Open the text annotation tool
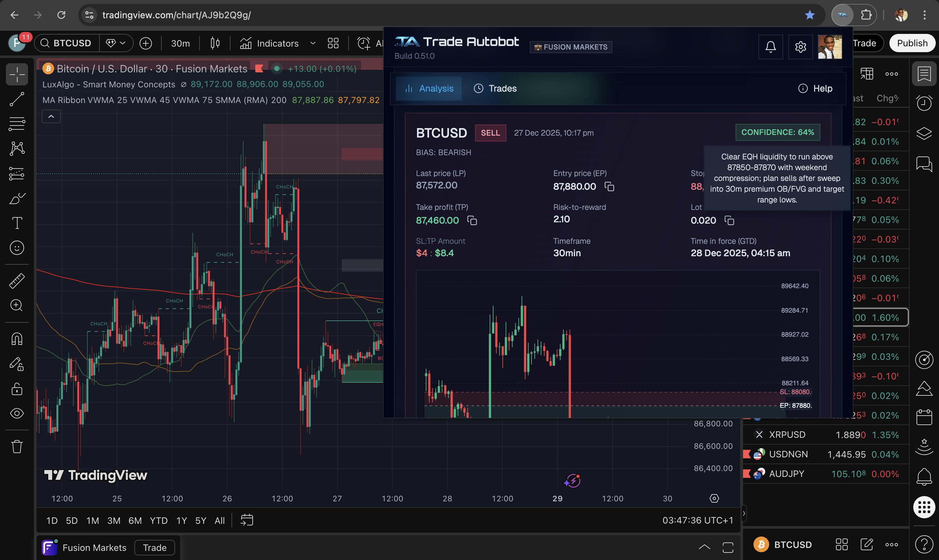Viewport: 939px width, 560px height. 17,223
